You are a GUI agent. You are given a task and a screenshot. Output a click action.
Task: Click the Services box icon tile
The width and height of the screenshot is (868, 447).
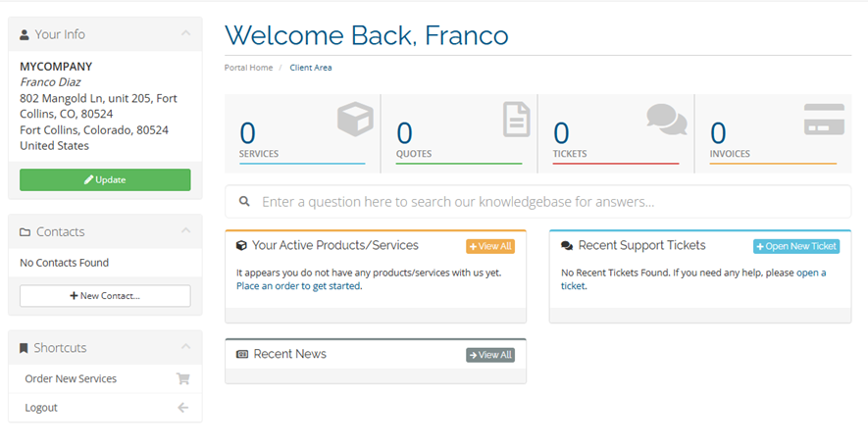tap(355, 121)
